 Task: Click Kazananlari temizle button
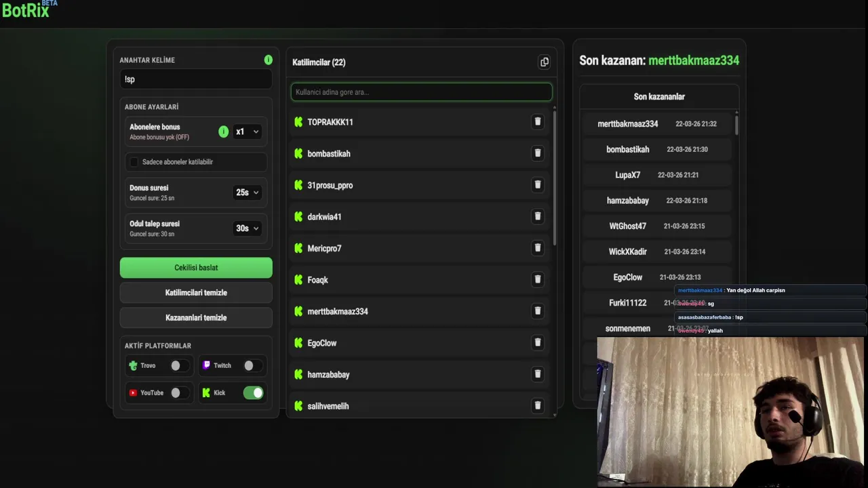point(196,317)
